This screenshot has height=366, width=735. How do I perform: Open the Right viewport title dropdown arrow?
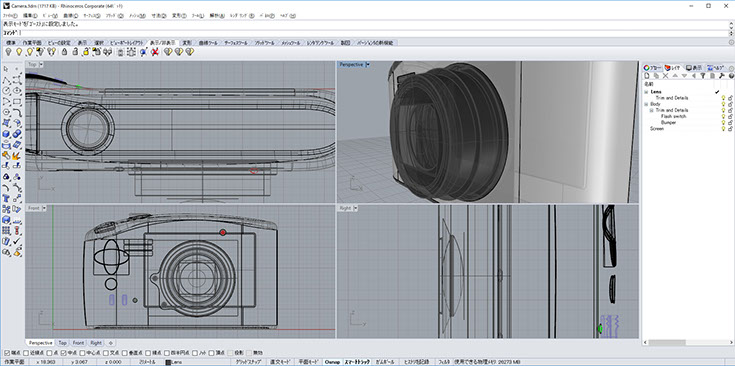coord(356,208)
